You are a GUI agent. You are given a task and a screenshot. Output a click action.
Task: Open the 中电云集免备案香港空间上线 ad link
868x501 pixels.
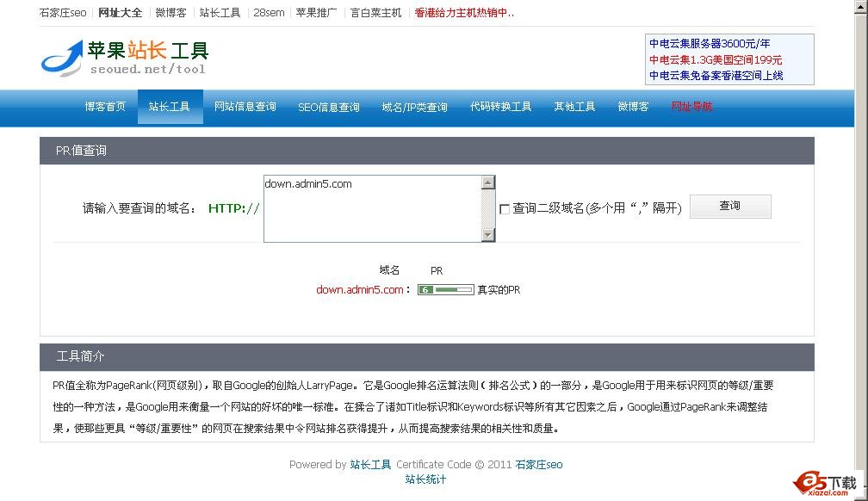[x=716, y=75]
